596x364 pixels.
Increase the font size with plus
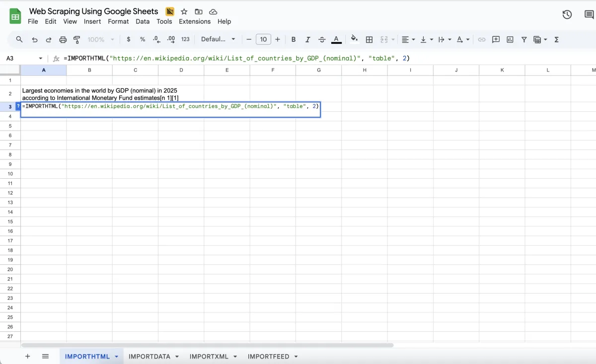tap(278, 39)
